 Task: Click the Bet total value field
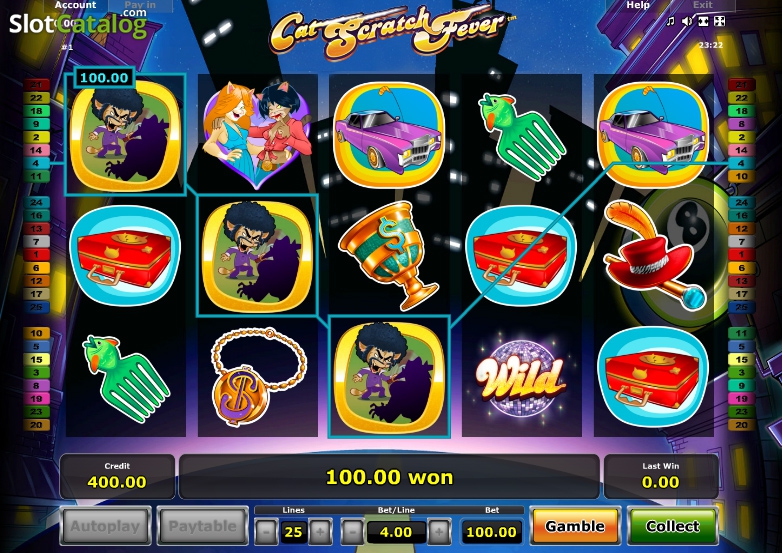[492, 532]
